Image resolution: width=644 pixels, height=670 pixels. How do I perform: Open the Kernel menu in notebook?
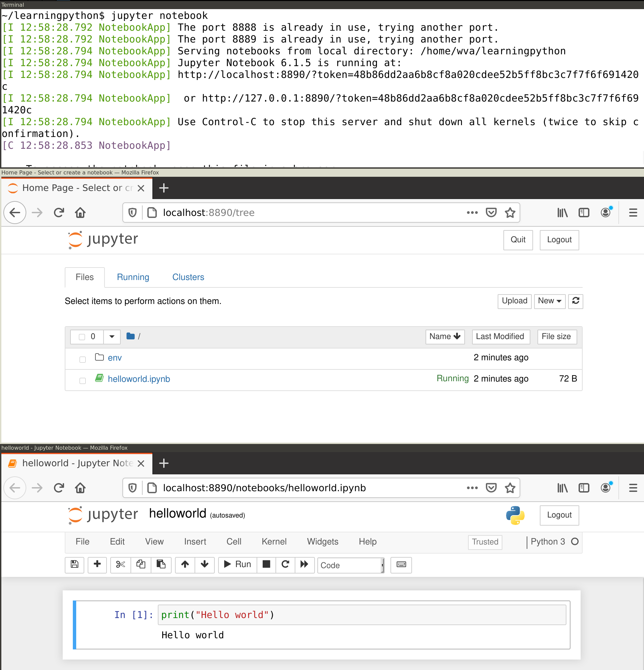click(x=274, y=541)
